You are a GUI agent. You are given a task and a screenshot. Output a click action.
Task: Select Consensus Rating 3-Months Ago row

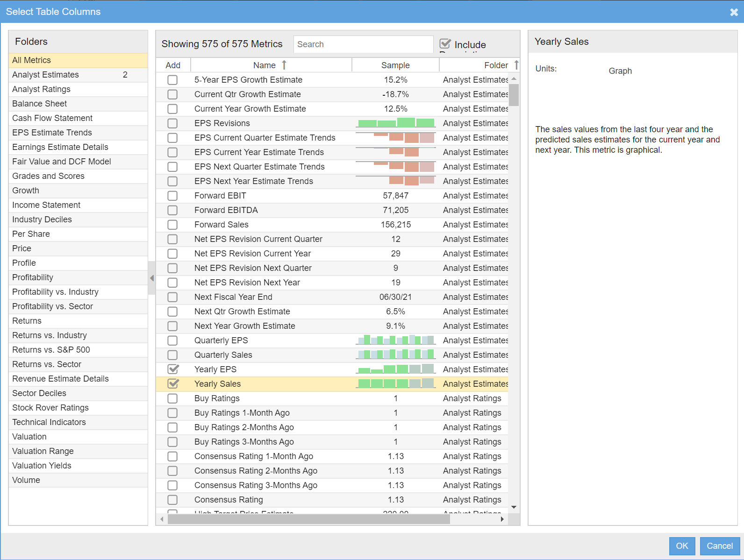coord(332,485)
